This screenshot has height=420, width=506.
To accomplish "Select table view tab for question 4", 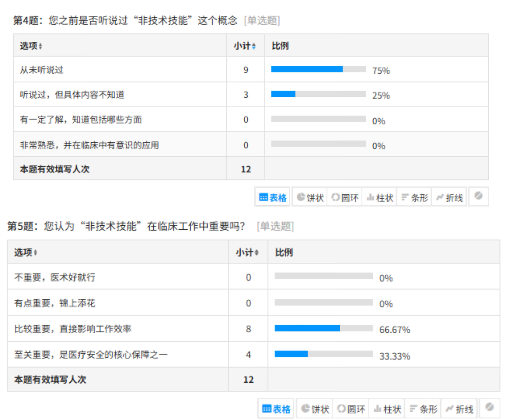I will [x=273, y=198].
